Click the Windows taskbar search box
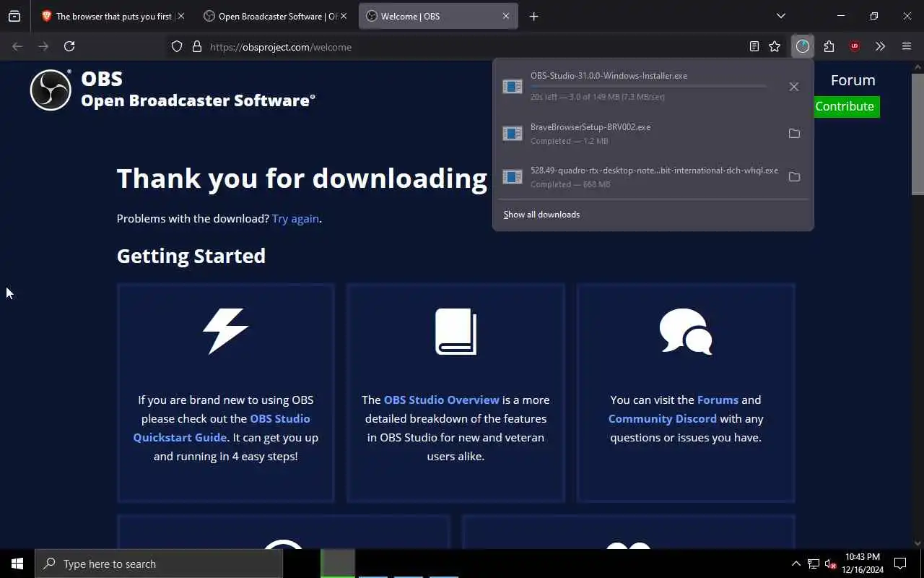Viewport: 924px width, 578px height. [159, 564]
